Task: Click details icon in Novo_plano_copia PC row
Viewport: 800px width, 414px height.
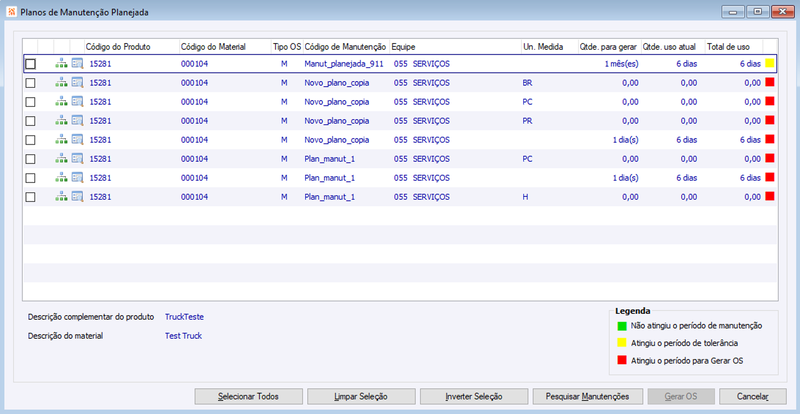Action: pyautogui.click(x=78, y=102)
